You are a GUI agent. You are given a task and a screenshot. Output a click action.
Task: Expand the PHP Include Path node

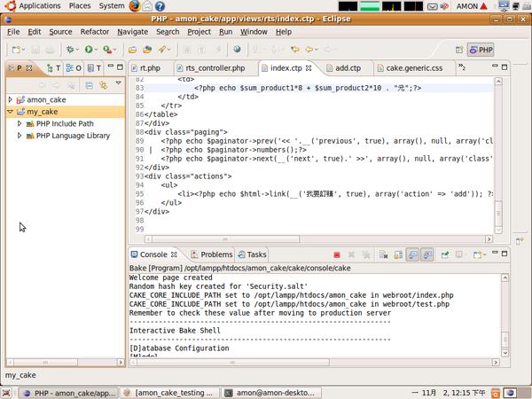coord(20,124)
